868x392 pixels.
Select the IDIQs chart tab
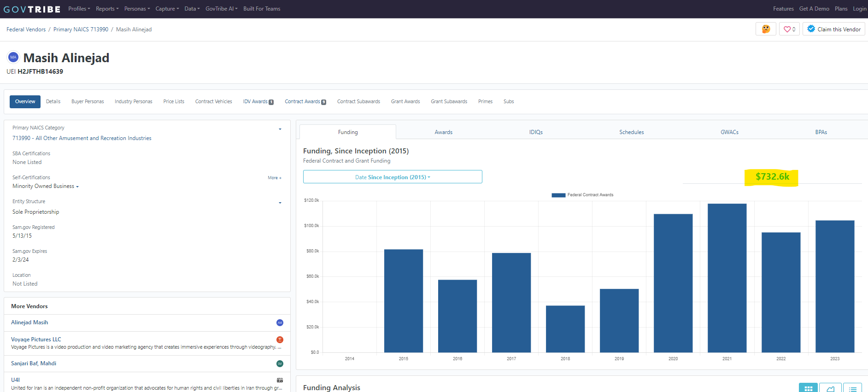click(536, 132)
